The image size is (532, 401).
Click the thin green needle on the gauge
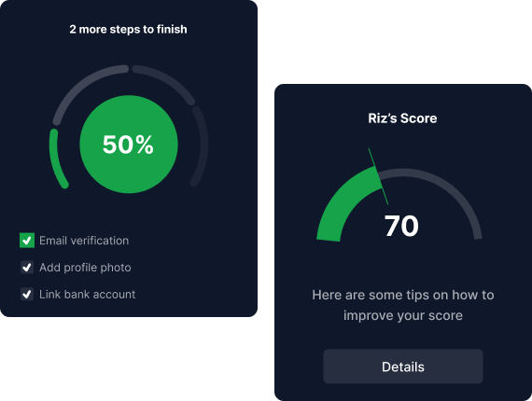point(378,176)
